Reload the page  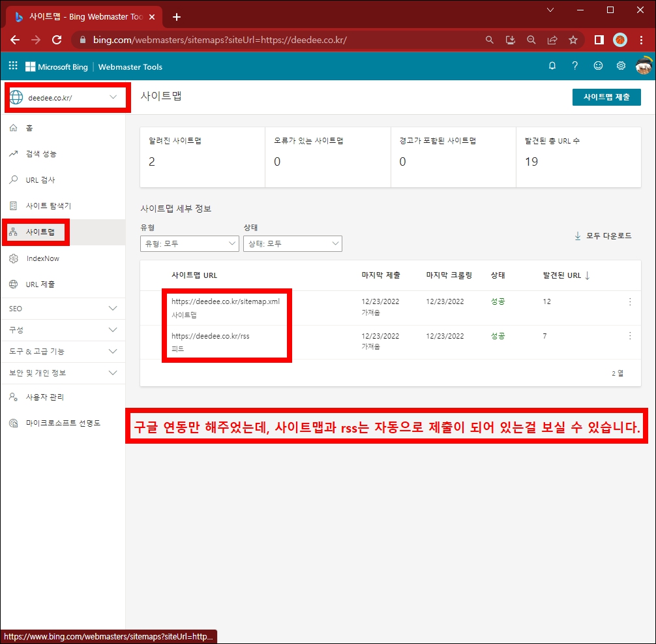coord(57,40)
